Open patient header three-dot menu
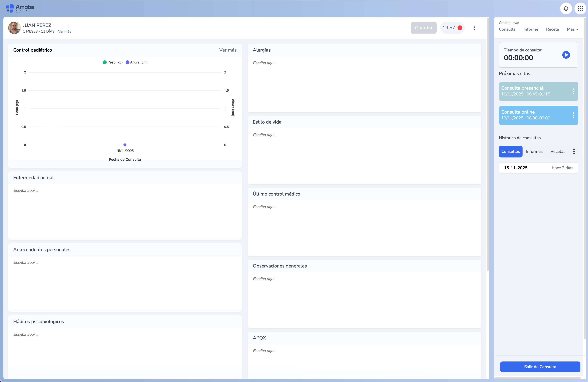 click(x=474, y=28)
